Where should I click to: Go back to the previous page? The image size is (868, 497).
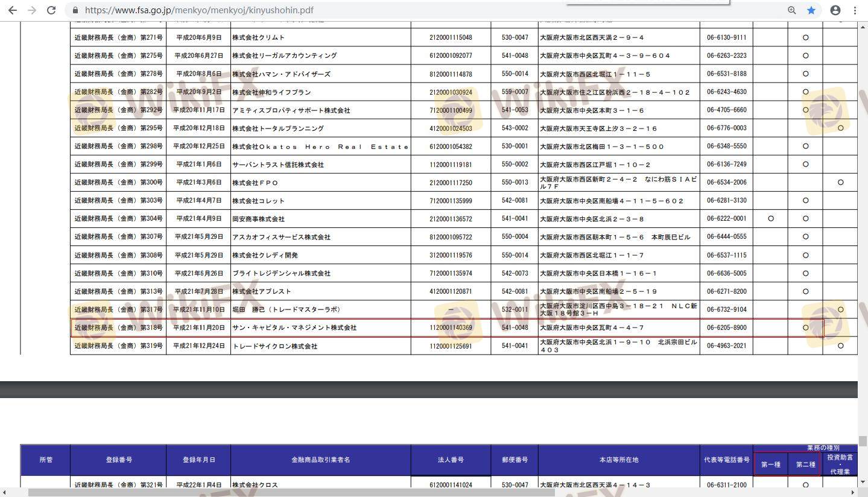coord(12,10)
